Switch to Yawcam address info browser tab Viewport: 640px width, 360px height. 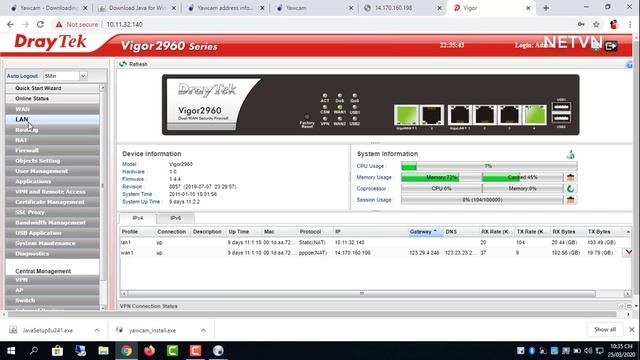click(226, 8)
